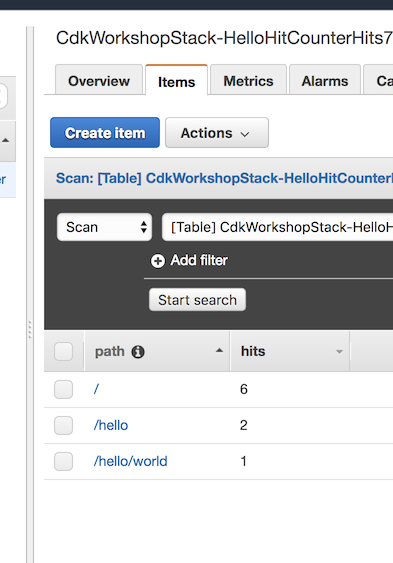Check the box for the /hello row

[64, 425]
